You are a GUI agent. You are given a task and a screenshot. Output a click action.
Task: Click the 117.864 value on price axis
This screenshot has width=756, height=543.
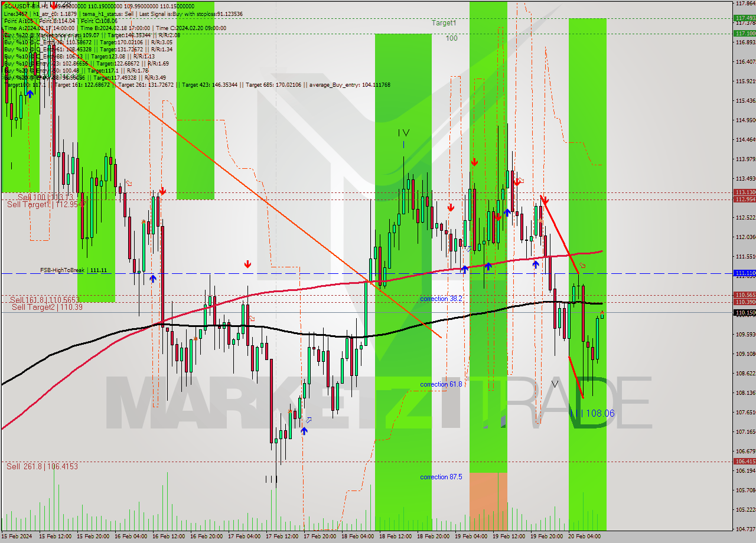pyautogui.click(x=745, y=4)
